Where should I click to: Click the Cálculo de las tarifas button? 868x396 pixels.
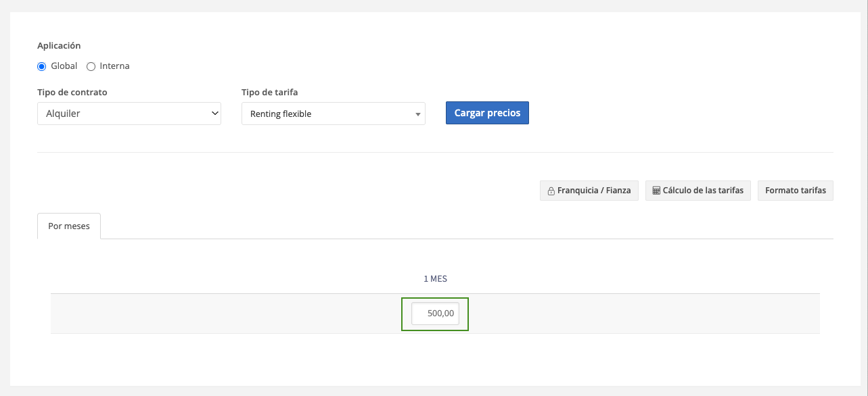point(698,191)
